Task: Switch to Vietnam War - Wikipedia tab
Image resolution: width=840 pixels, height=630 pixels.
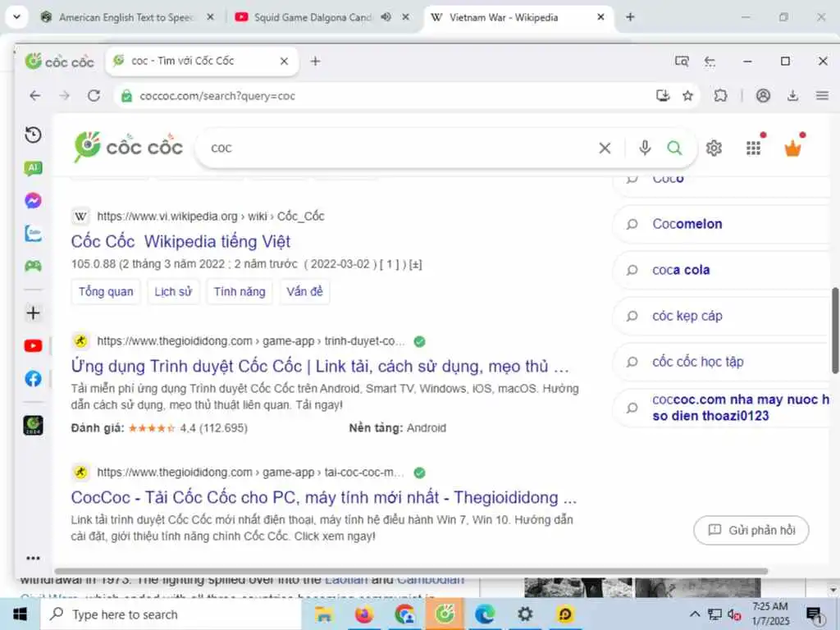Action: tap(518, 17)
